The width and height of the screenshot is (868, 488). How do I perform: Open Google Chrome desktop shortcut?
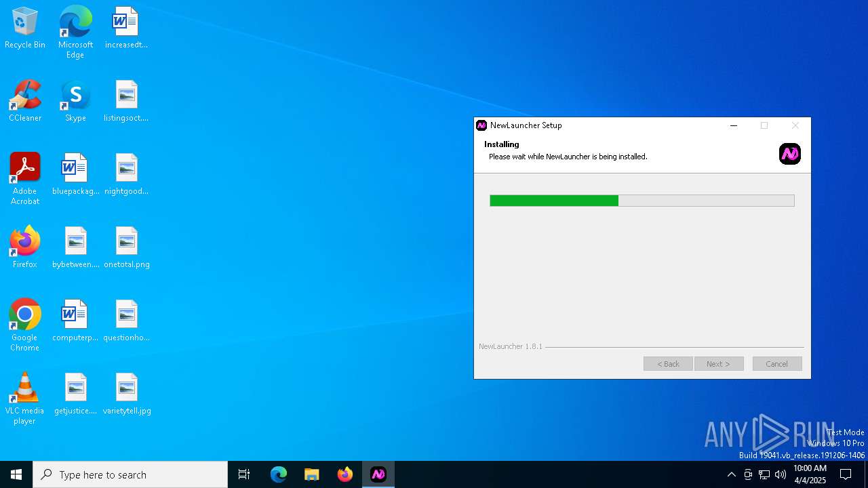click(x=25, y=325)
